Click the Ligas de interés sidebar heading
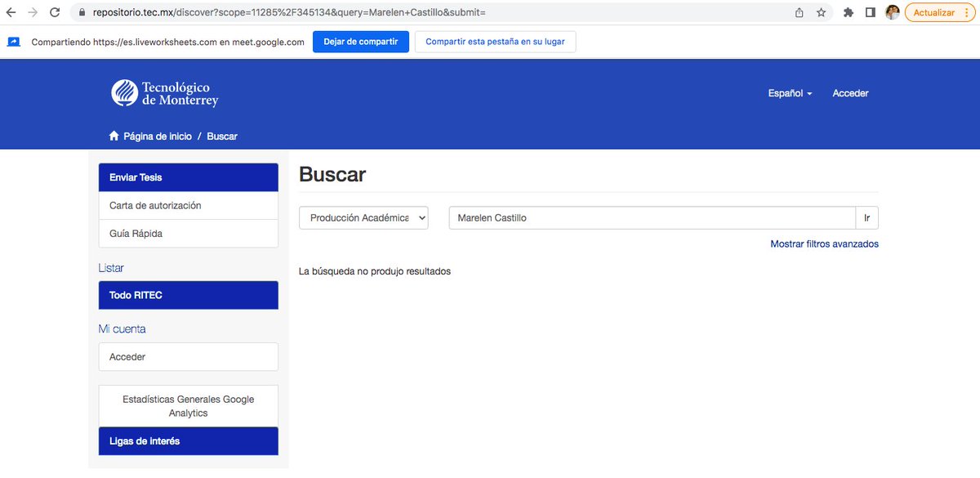Image resolution: width=980 pixels, height=478 pixels. (x=189, y=441)
